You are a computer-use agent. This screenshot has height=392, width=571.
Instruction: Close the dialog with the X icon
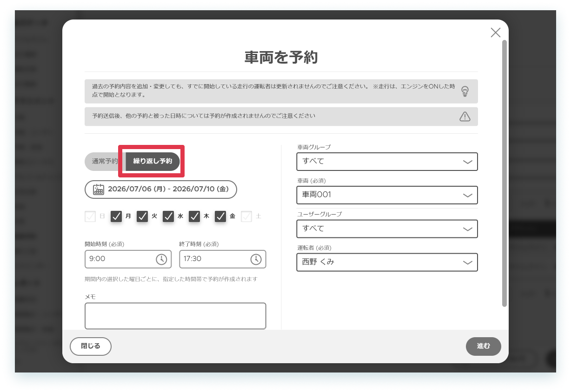click(496, 33)
